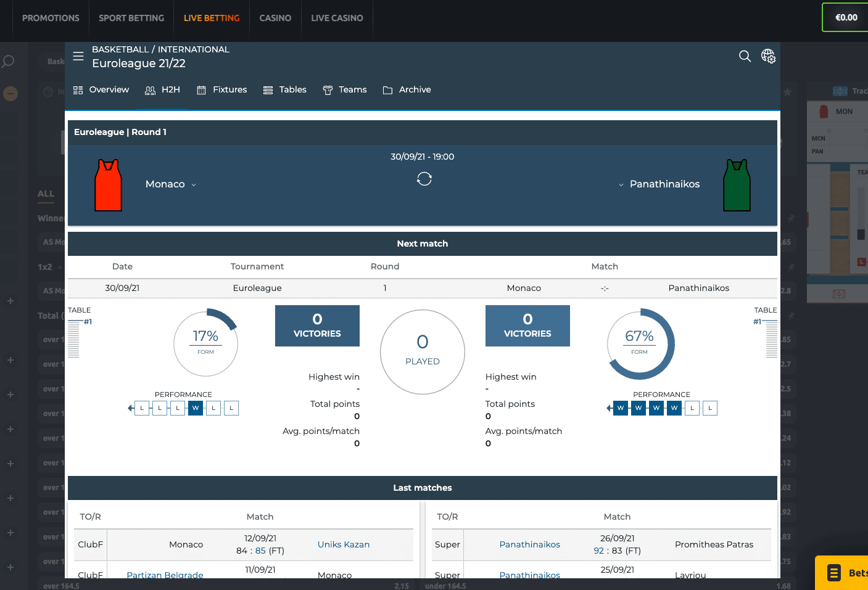Click the left arrow beside Monaco performance
This screenshot has height=590, width=868.
(x=131, y=408)
